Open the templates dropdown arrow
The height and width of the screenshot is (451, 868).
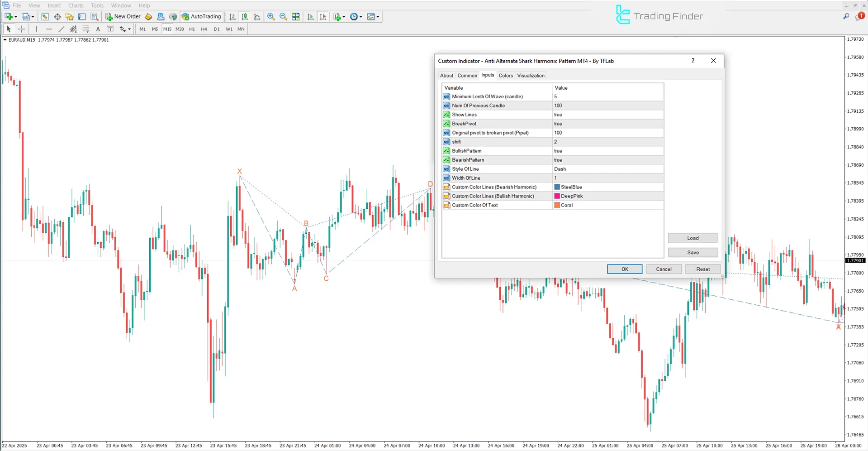point(378,17)
